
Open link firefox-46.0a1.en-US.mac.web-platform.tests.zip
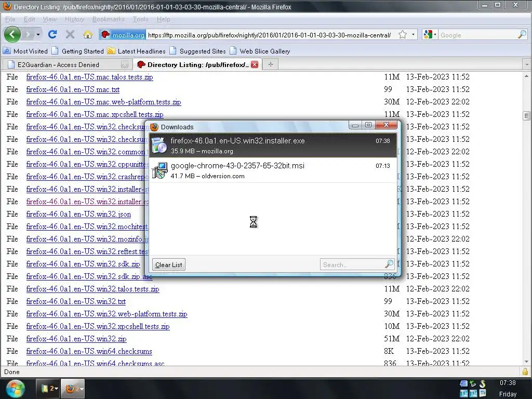point(103,102)
